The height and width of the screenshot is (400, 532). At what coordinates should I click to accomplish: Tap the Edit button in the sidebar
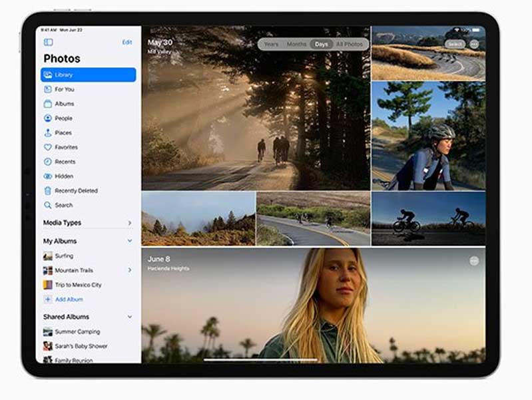(x=127, y=42)
